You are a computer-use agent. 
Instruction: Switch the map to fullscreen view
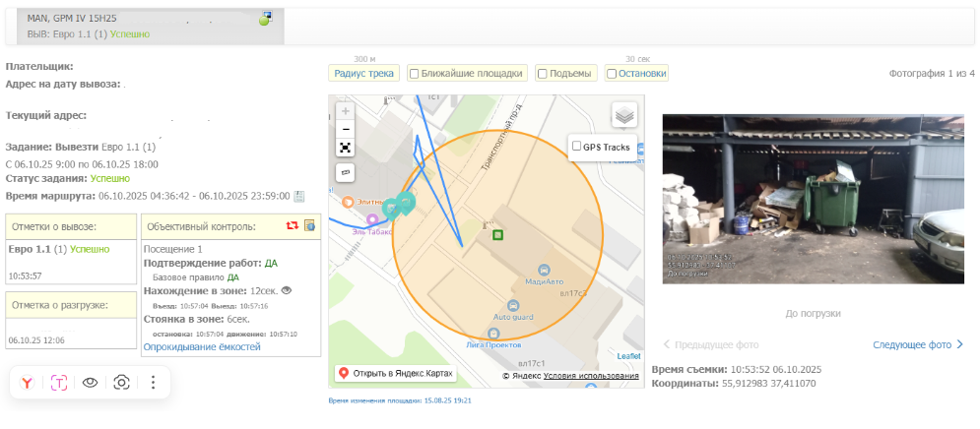[346, 148]
